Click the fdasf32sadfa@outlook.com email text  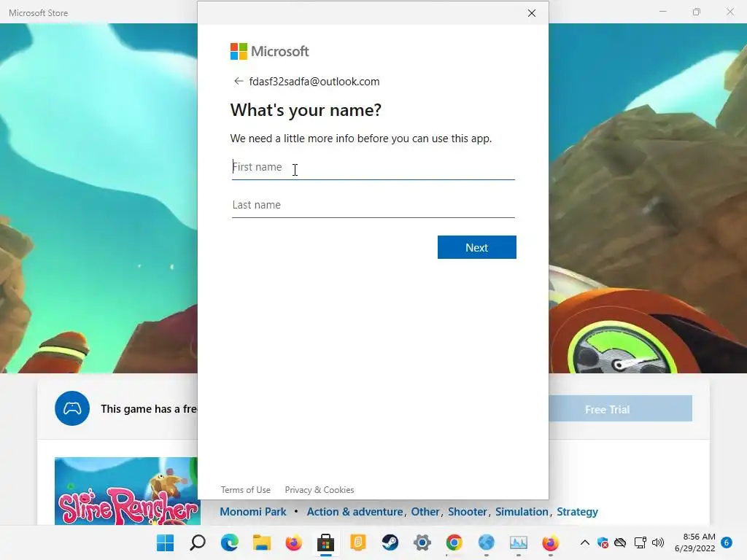314,82
